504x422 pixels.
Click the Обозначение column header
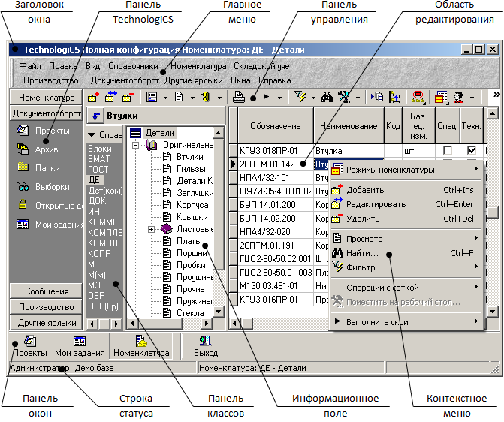[x=276, y=126]
